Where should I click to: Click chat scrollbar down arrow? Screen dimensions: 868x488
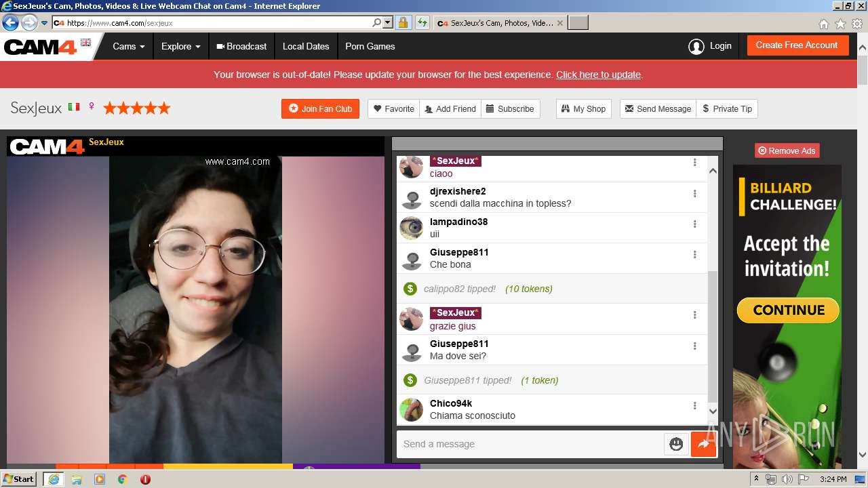713,411
